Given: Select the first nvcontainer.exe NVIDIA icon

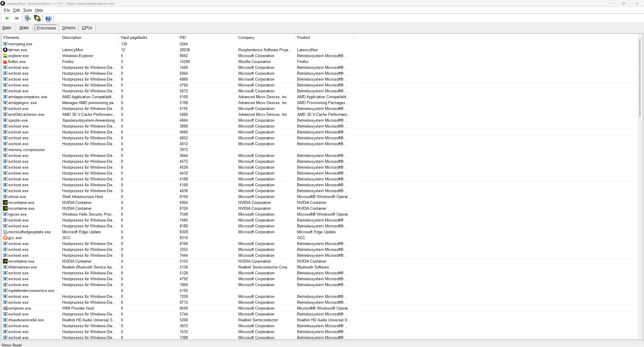Looking at the screenshot, I should [x=5, y=203].
